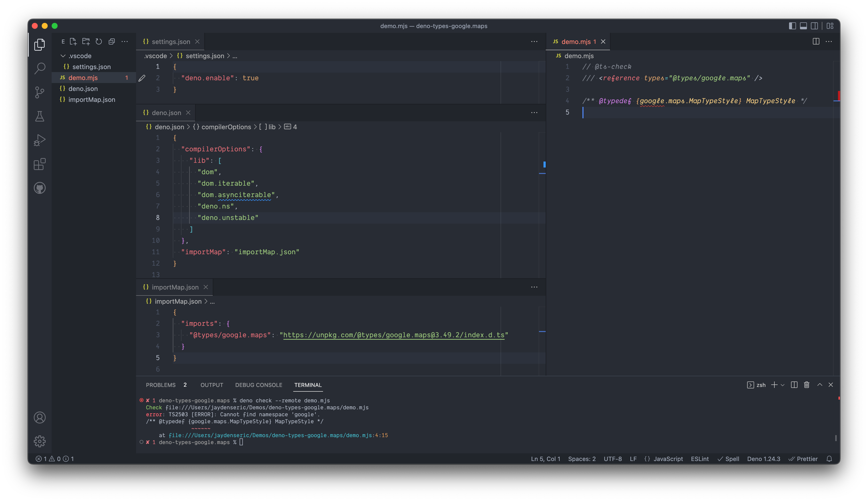Screen dimensions: 868x501
Task: Toggle ESLint status bar item
Action: pyautogui.click(x=700, y=459)
